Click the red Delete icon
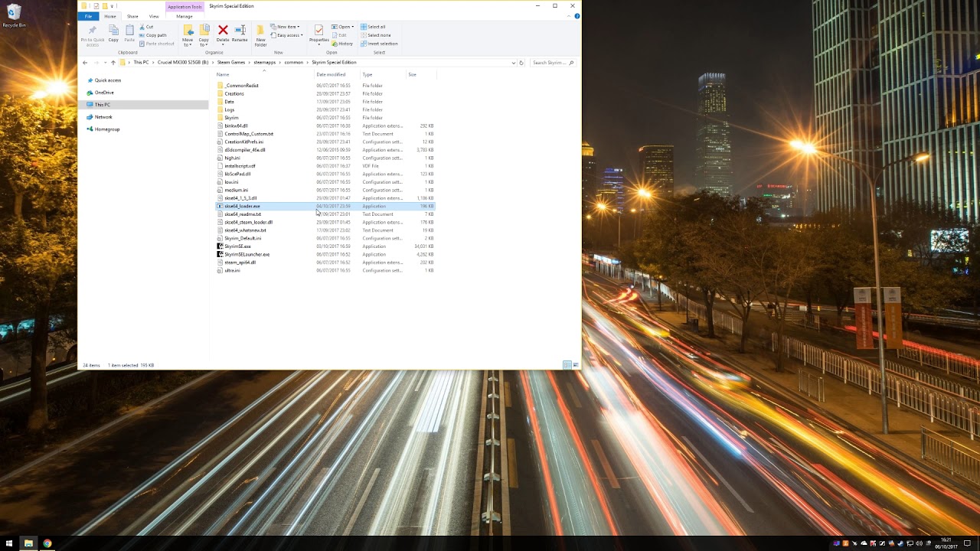This screenshot has width=980, height=551. (223, 30)
